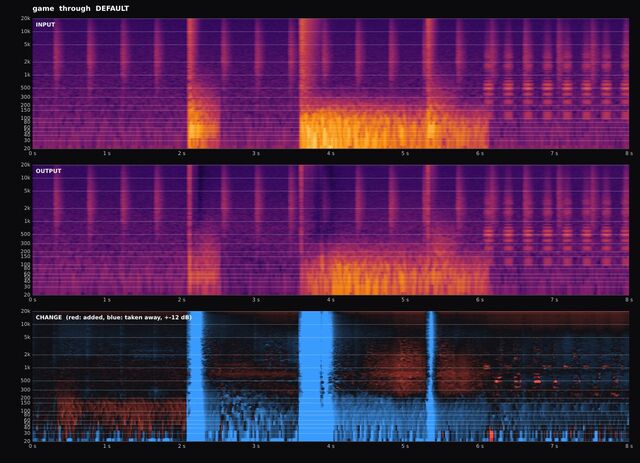Click the 10k frequency label of the OUTPUT panel
Viewport: 640px width, 463px height.
[26, 178]
